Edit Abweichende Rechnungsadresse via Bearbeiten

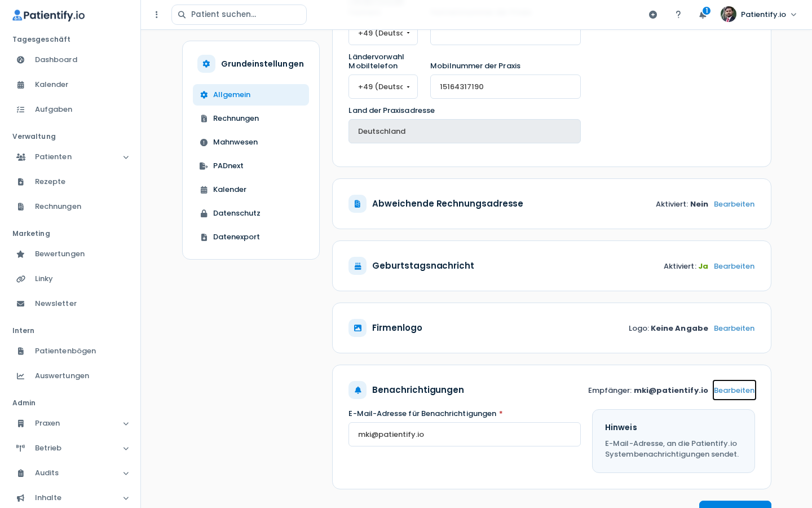[x=734, y=204]
